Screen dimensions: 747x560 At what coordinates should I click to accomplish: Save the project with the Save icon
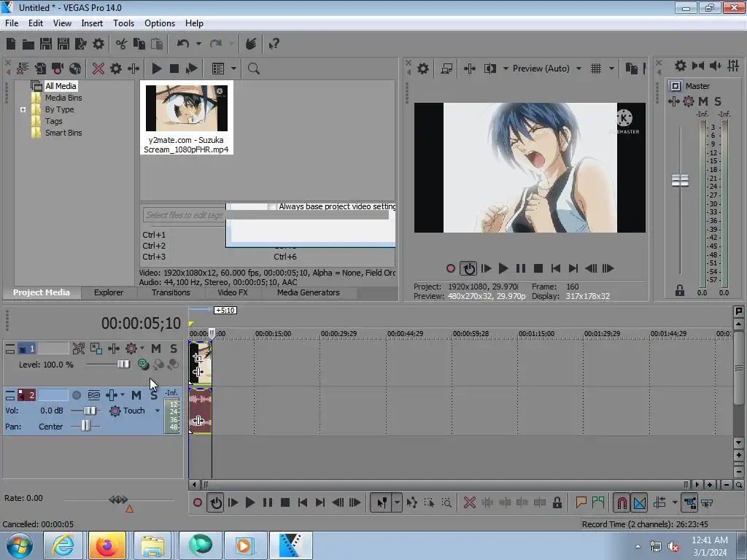46,44
